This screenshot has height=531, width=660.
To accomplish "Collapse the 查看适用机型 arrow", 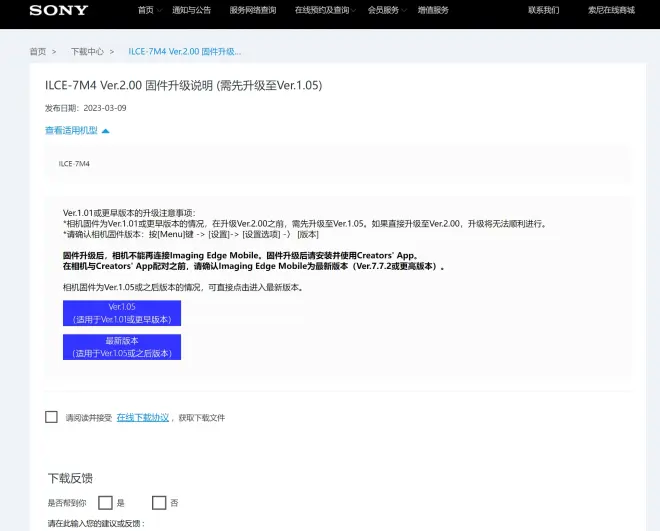I will pyautogui.click(x=105, y=131).
